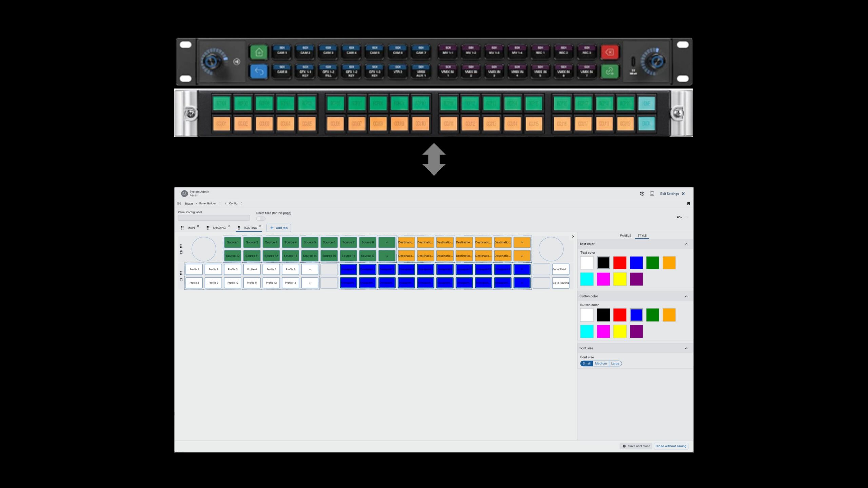
Task: Click the version history icon near Exit Settings
Action: coord(642,194)
